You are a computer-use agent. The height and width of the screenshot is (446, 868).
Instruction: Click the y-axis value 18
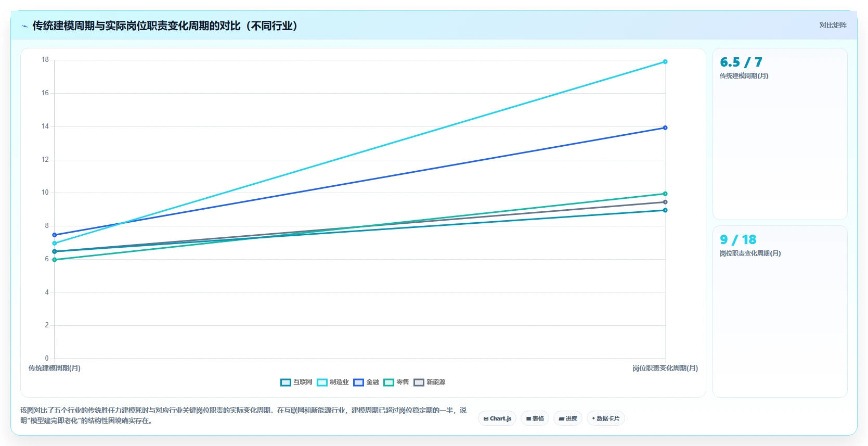click(x=45, y=60)
